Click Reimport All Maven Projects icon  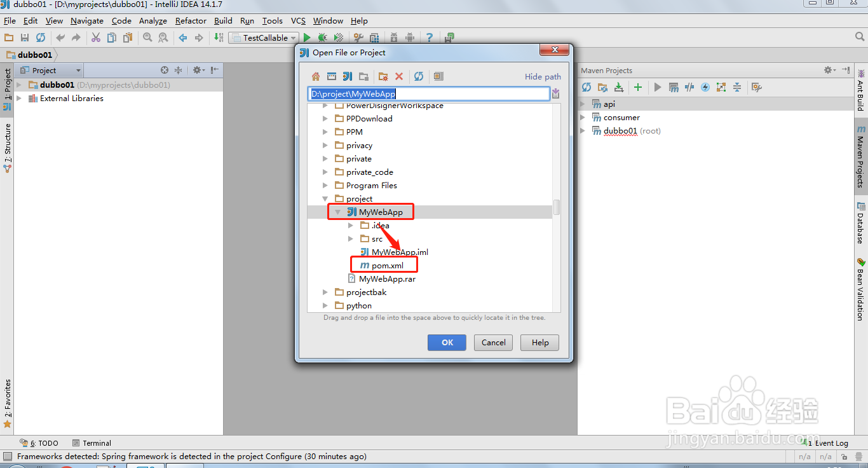587,87
